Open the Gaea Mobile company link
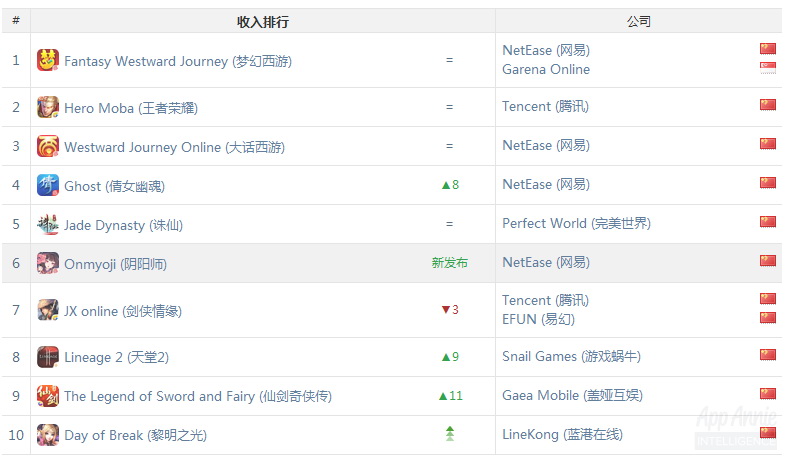 572,395
